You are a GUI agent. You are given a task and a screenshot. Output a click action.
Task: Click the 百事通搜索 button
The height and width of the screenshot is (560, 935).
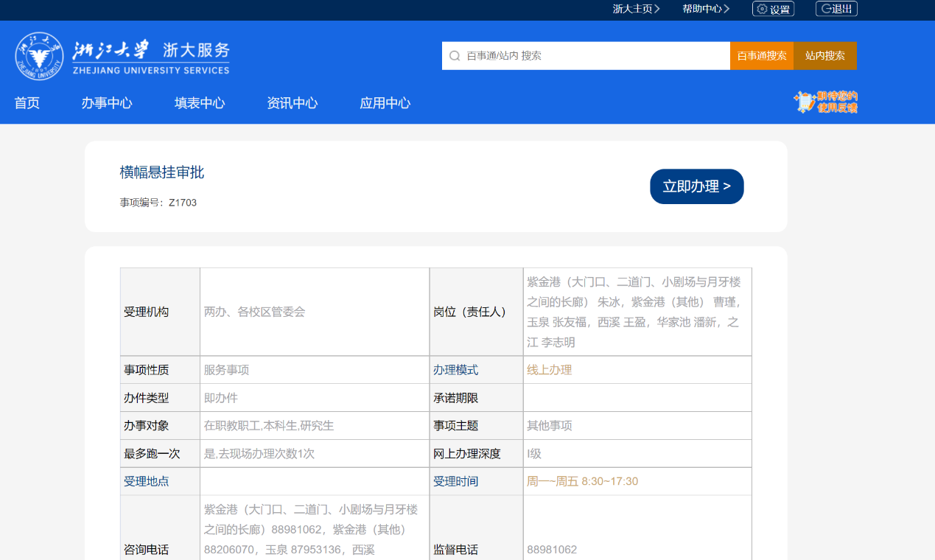coord(762,56)
